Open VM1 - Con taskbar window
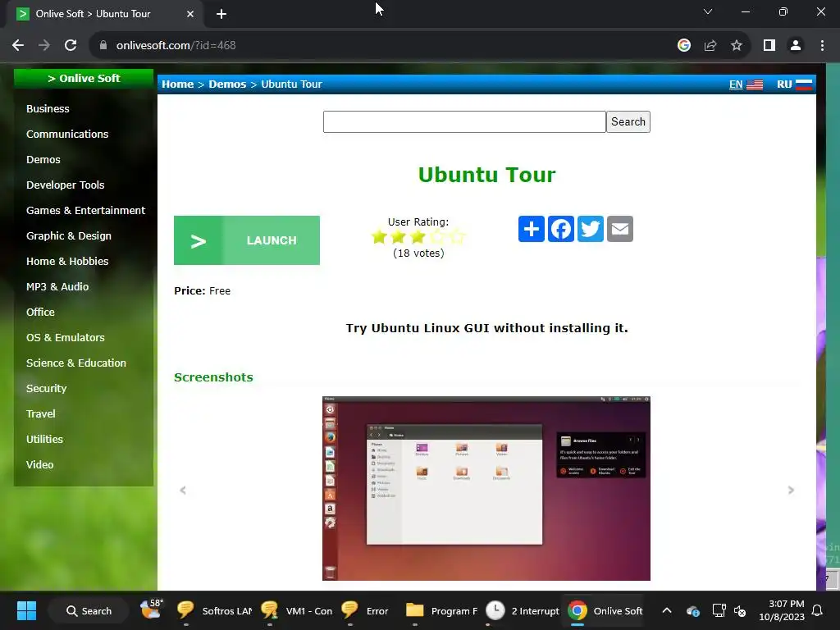This screenshot has height=630, width=840. tap(296, 610)
